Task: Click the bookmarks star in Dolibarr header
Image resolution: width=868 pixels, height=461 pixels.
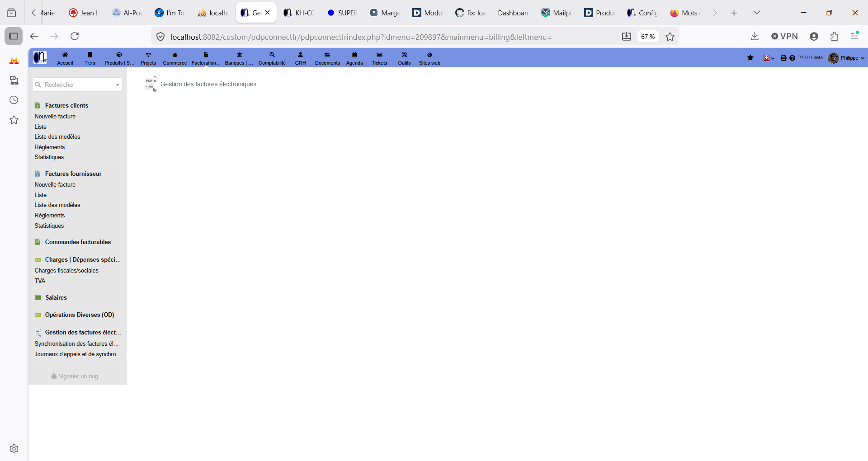Action: [750, 58]
